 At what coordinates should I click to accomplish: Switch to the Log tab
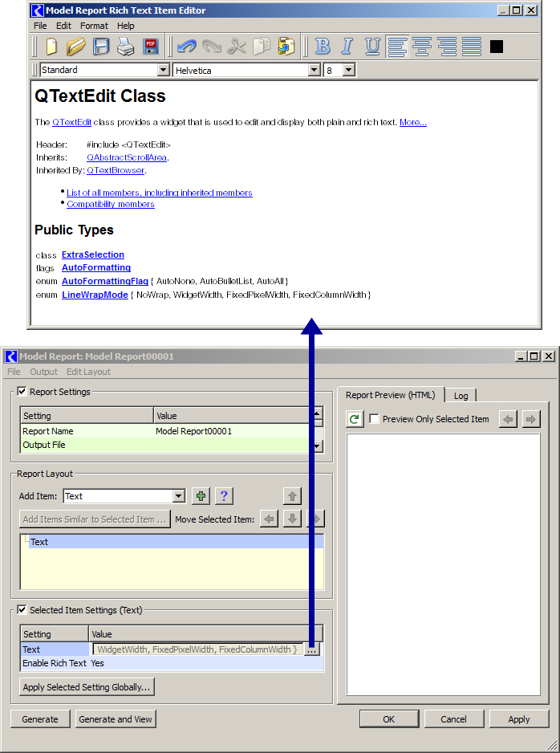pos(461,396)
